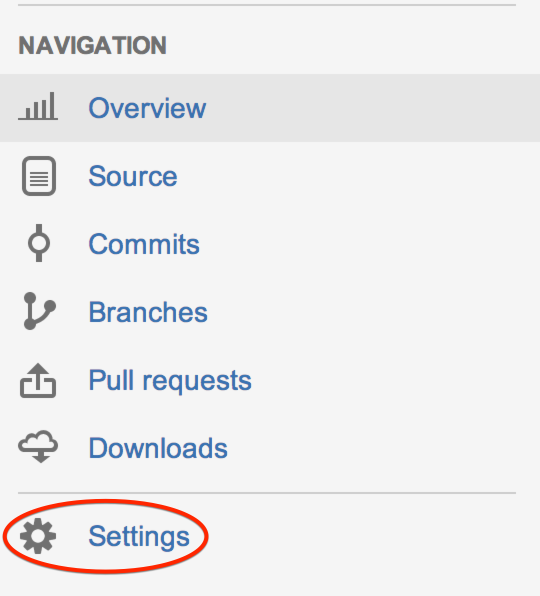Click the divider line above NAVIGATION heading
540x596 pixels.
click(267, 5)
